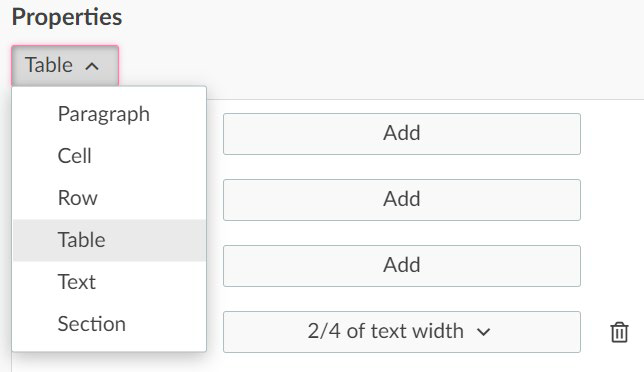Click the chevron-down arrow beside 2/4 of text width
The width and height of the screenshot is (644, 372).
pos(483,332)
